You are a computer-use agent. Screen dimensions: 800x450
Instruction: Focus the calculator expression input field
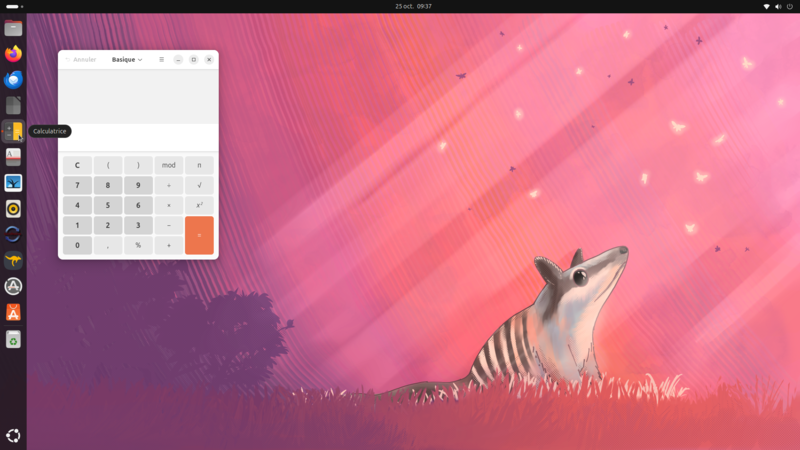(138, 138)
